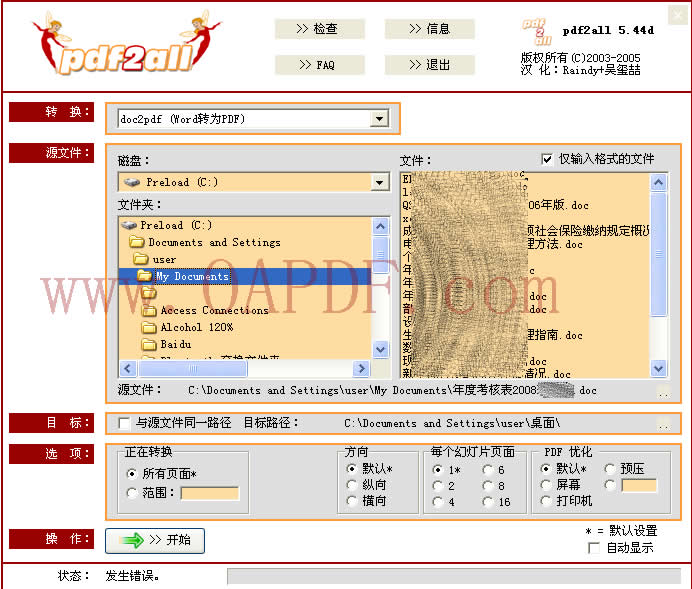Open the Preload (C:) disk dropdown
The width and height of the screenshot is (692, 589).
coord(380,182)
